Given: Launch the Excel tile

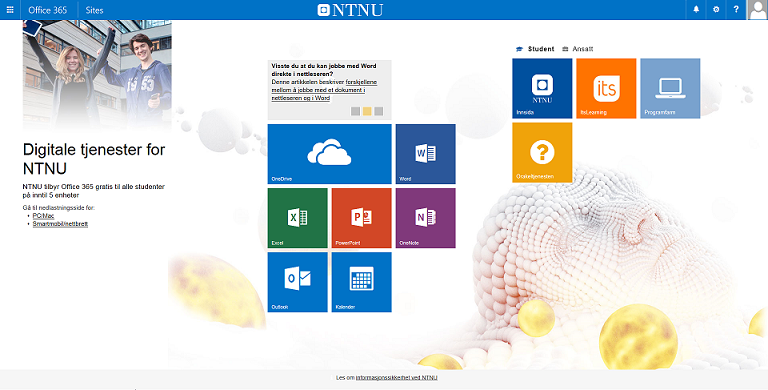Looking at the screenshot, I should [x=298, y=218].
